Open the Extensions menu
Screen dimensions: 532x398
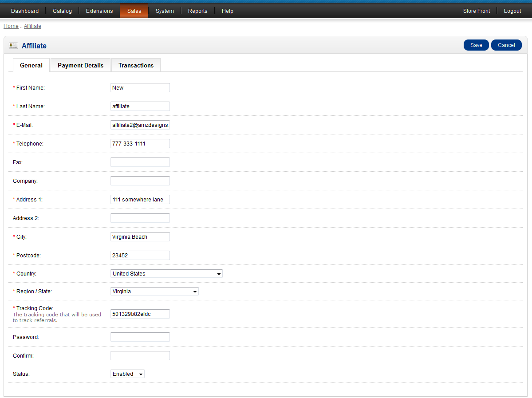click(99, 11)
